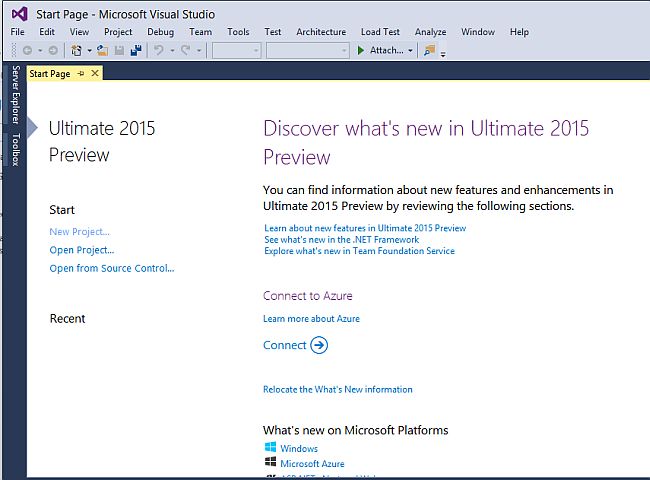Screen dimensions: 650x480
Task: Click the Open File toolbar icon
Action: [102, 50]
